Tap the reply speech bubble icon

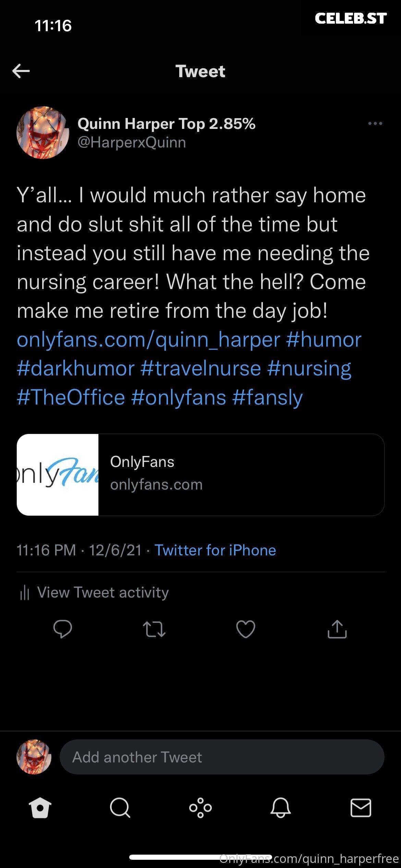63,629
